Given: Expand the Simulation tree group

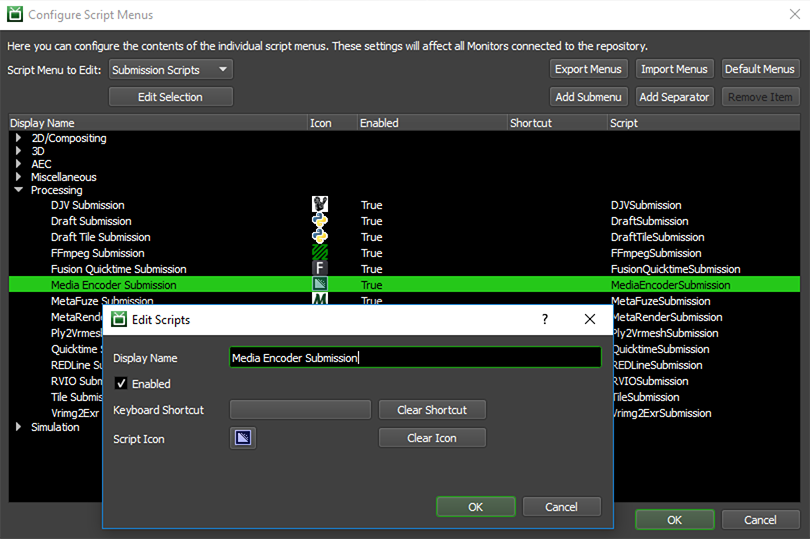Looking at the screenshot, I should tap(18, 427).
